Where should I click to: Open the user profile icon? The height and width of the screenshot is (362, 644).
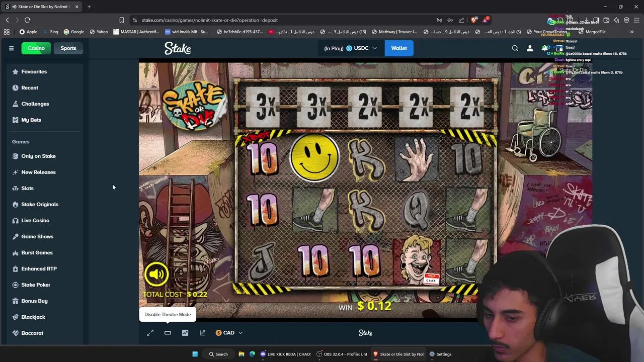tap(530, 48)
